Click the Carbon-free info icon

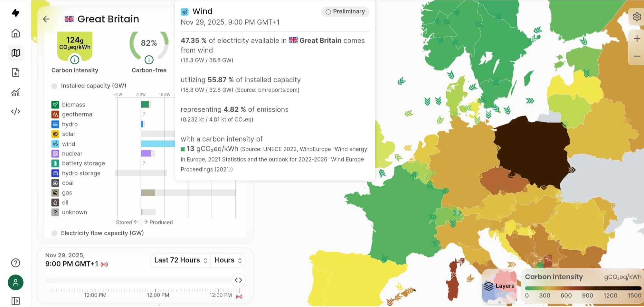(149, 60)
